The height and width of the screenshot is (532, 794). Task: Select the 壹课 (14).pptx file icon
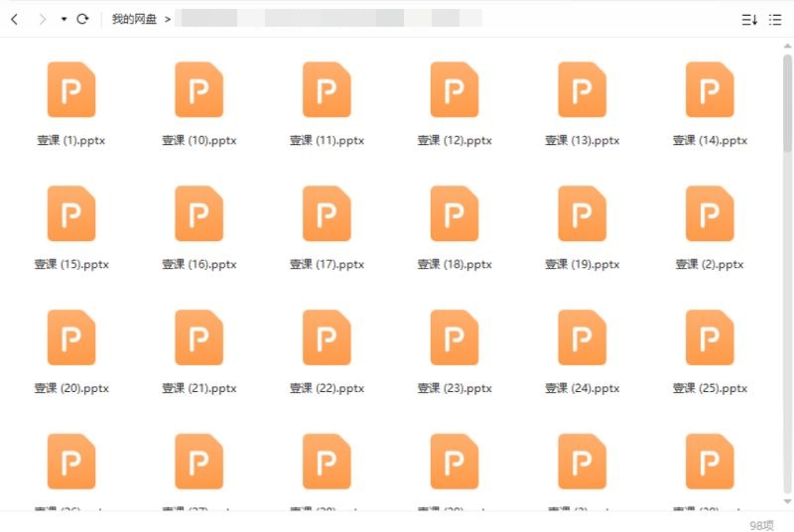[710, 89]
